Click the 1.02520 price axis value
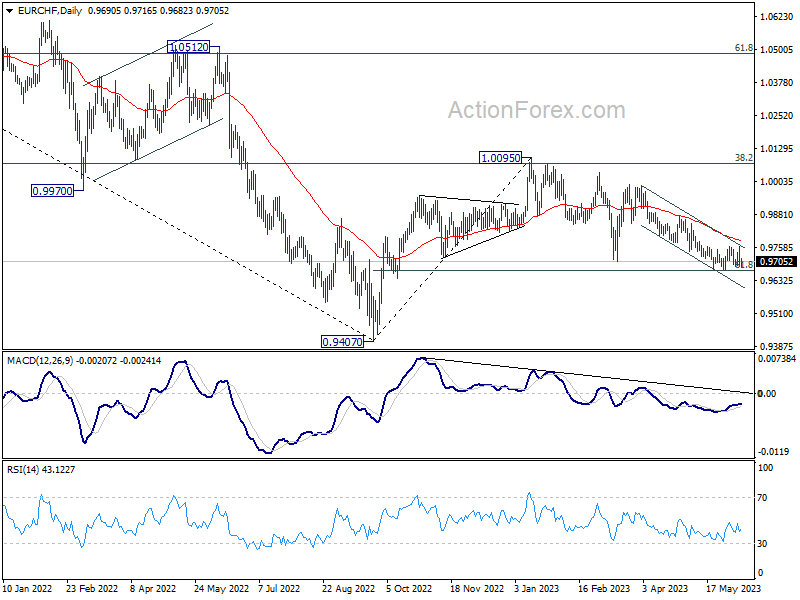 tap(777, 116)
